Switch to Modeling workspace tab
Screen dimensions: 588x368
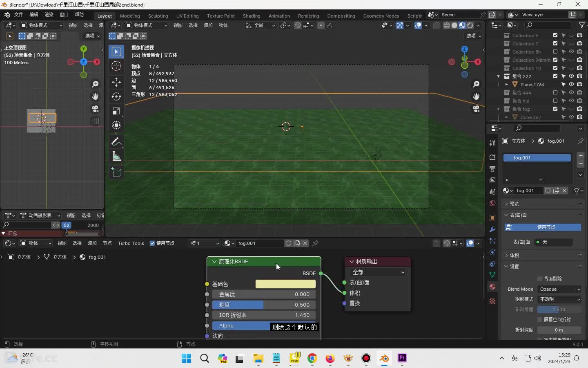[130, 16]
